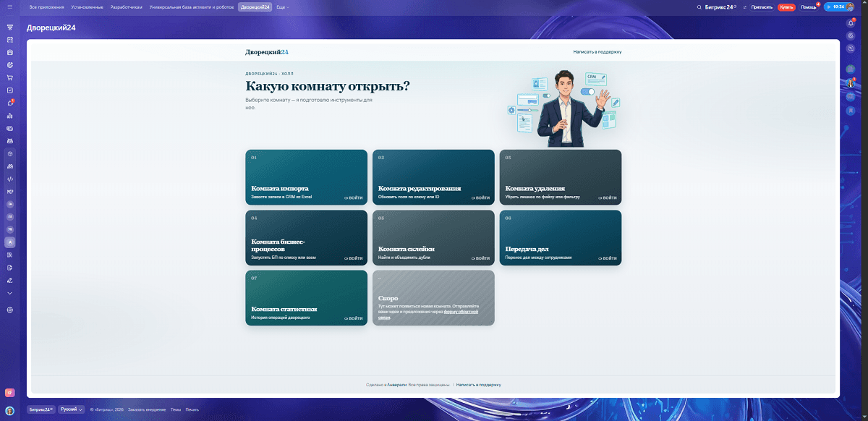Click the user avatar at bottom left
Image resolution: width=868 pixels, height=421 pixels.
pyautogui.click(x=9, y=410)
